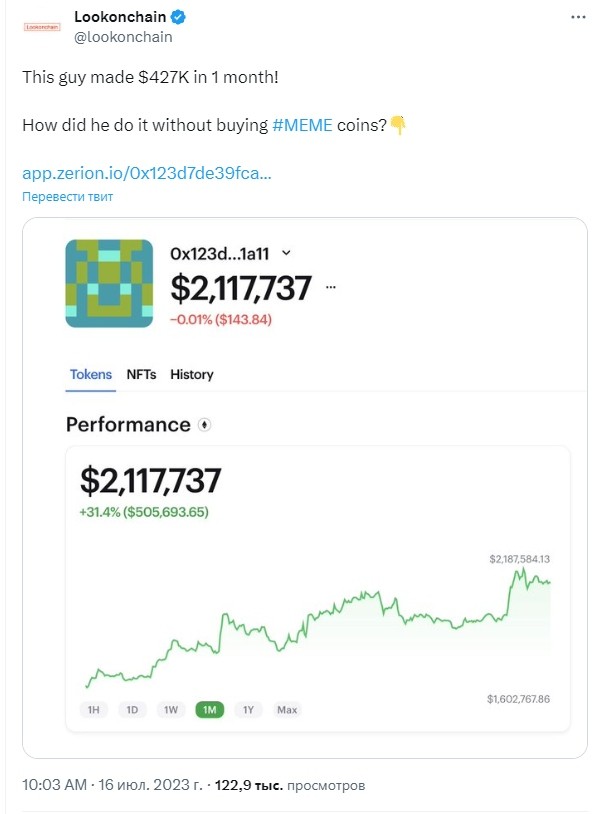The height and width of the screenshot is (814, 604).
Task: Switch to the Tokens tab
Action: (x=91, y=374)
